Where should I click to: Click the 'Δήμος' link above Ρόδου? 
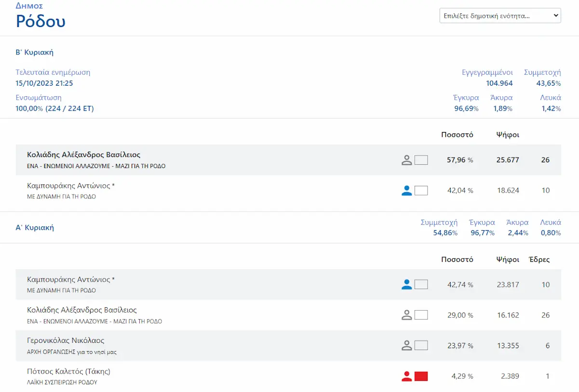[29, 6]
